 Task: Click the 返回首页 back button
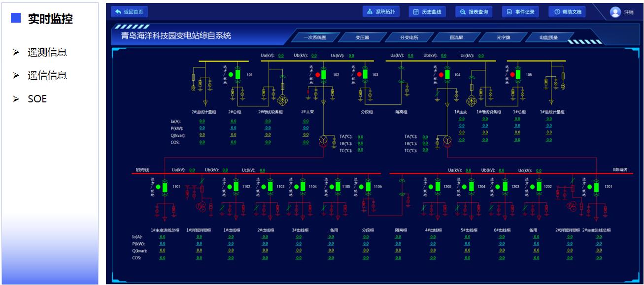point(129,12)
